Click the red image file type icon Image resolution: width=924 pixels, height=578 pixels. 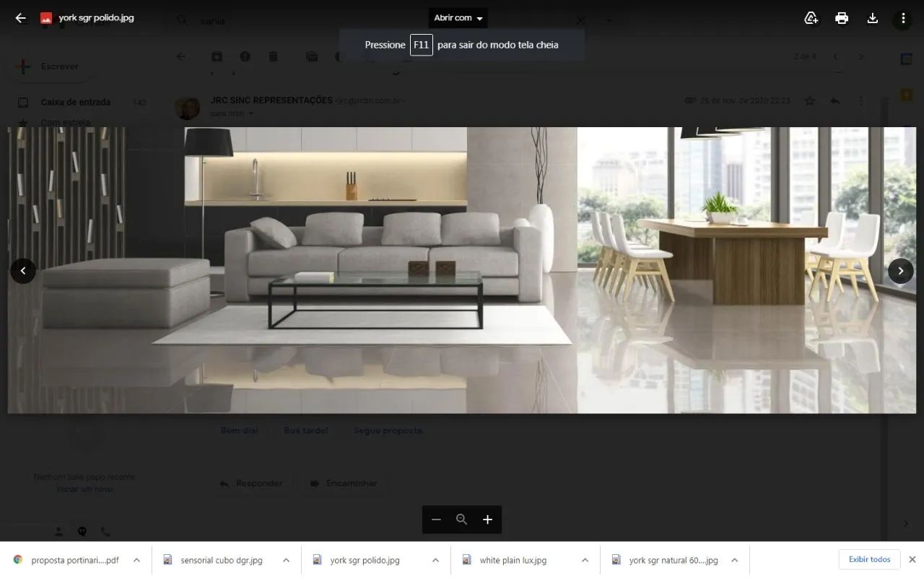point(46,18)
